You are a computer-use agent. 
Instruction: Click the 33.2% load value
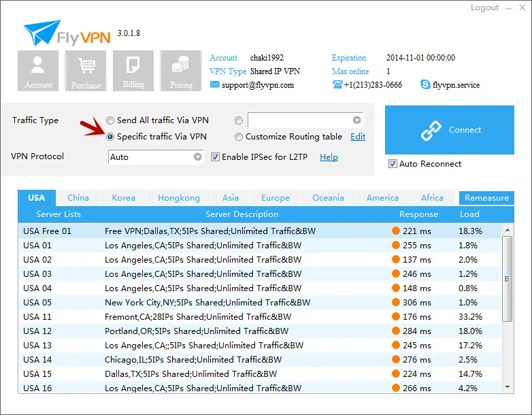click(x=470, y=316)
